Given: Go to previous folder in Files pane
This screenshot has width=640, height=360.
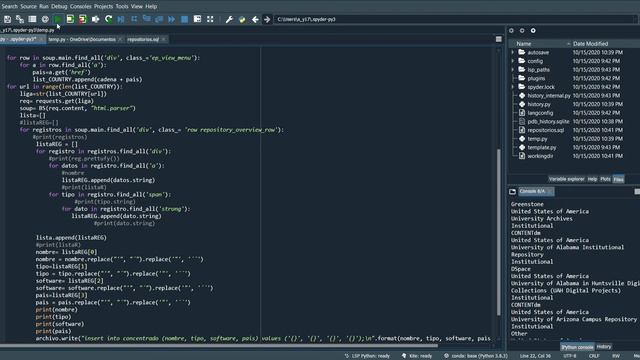Looking at the screenshot, I should [511, 31].
